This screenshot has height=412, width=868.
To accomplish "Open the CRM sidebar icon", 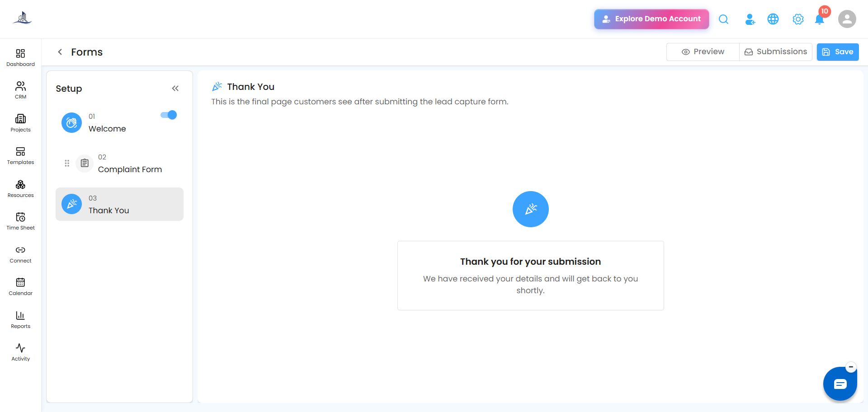I will click(20, 90).
